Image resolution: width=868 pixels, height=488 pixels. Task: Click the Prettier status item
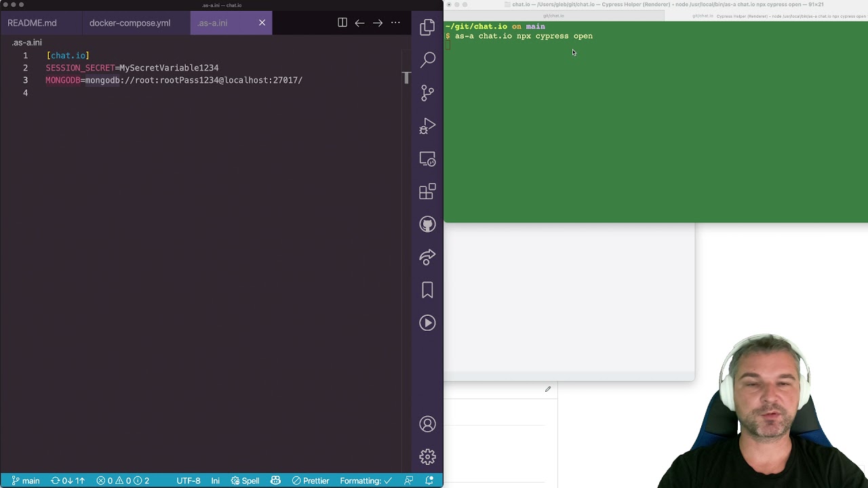coord(311,481)
